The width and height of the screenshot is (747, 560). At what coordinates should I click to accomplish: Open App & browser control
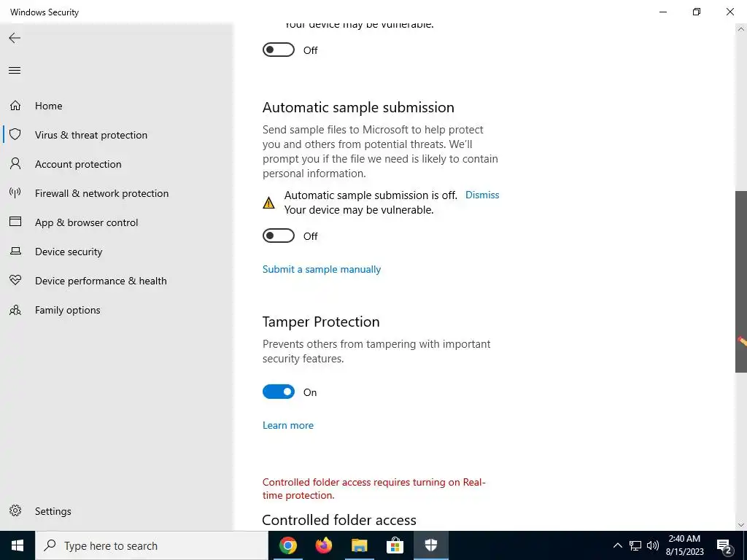click(x=86, y=222)
